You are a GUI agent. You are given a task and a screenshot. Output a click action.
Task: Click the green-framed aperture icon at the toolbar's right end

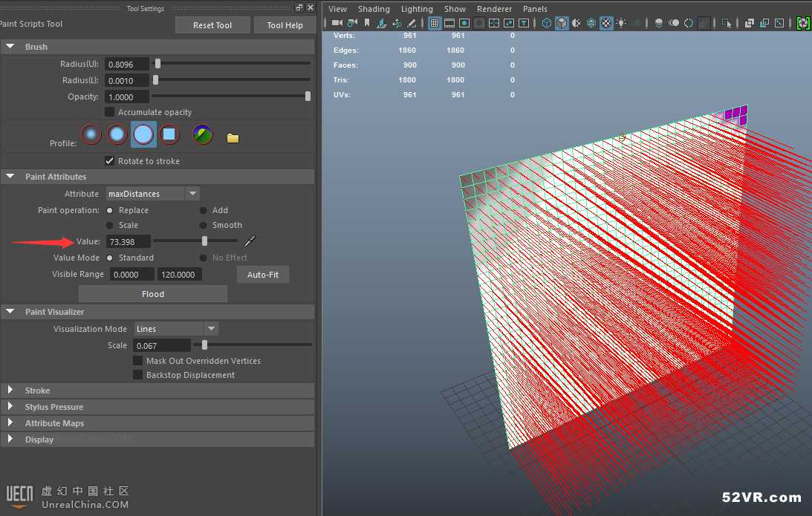click(803, 23)
